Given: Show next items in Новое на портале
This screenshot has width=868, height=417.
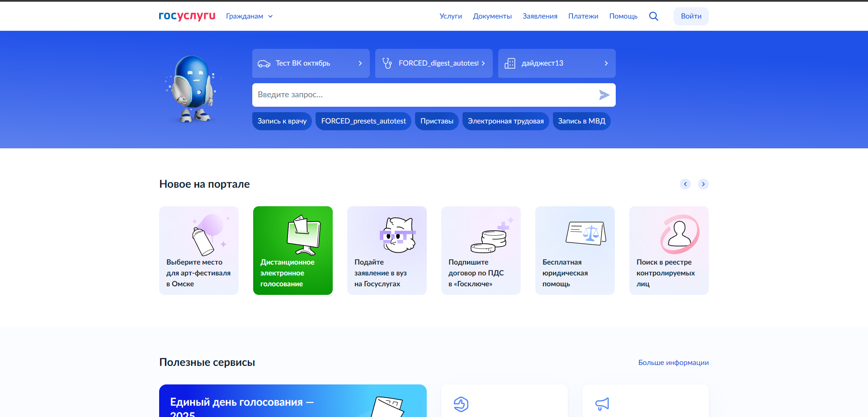Looking at the screenshot, I should coord(703,184).
